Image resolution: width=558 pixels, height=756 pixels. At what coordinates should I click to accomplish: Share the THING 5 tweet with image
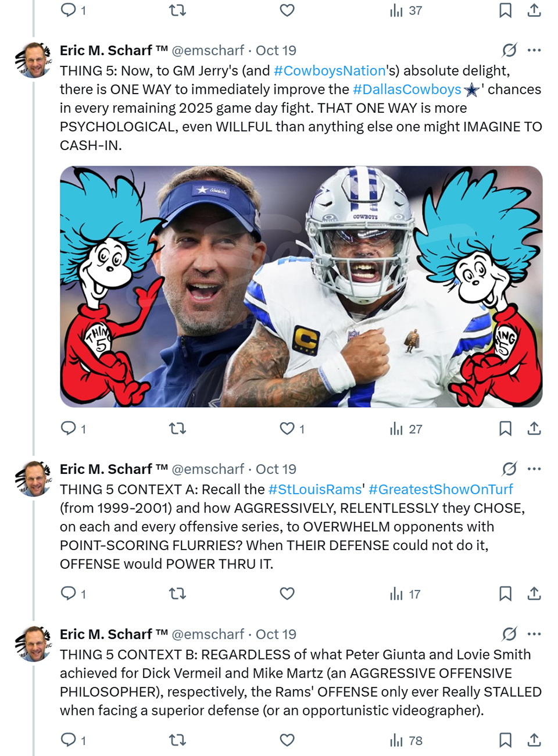tap(534, 429)
